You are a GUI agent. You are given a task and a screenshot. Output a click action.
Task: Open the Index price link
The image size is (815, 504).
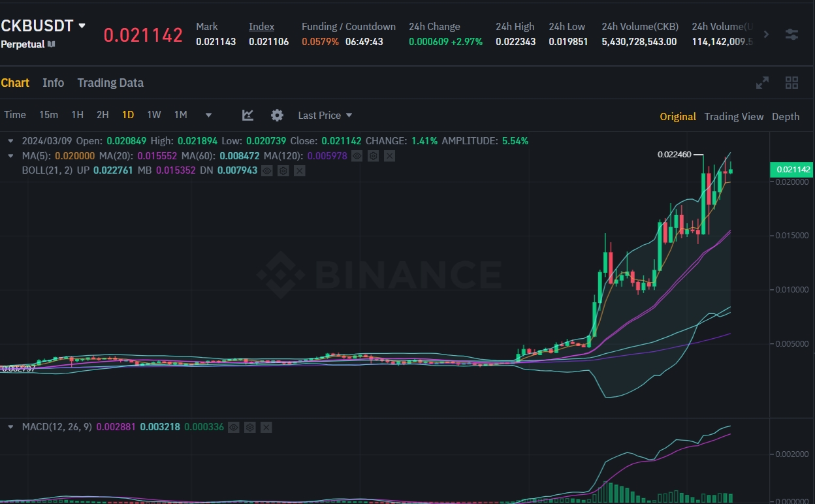point(261,27)
